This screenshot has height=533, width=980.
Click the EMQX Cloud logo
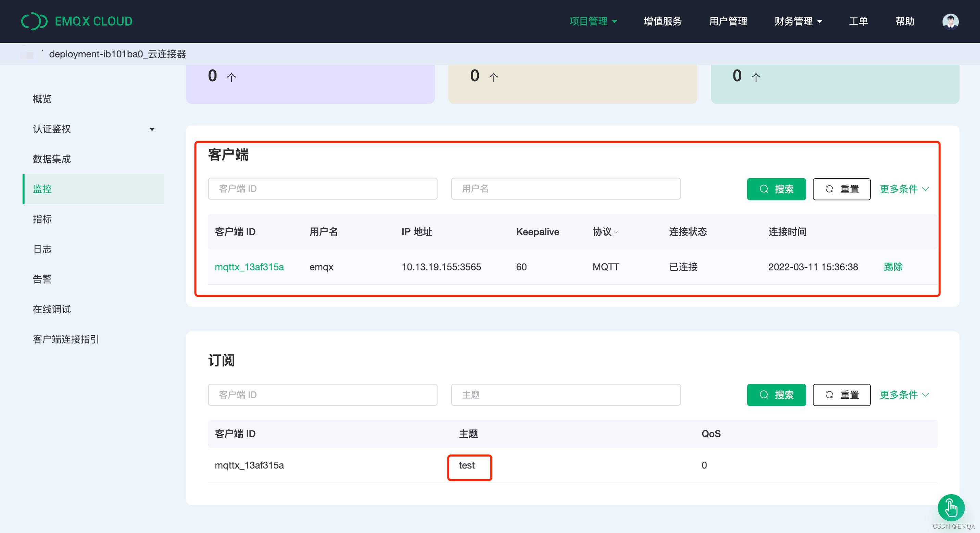click(x=76, y=21)
